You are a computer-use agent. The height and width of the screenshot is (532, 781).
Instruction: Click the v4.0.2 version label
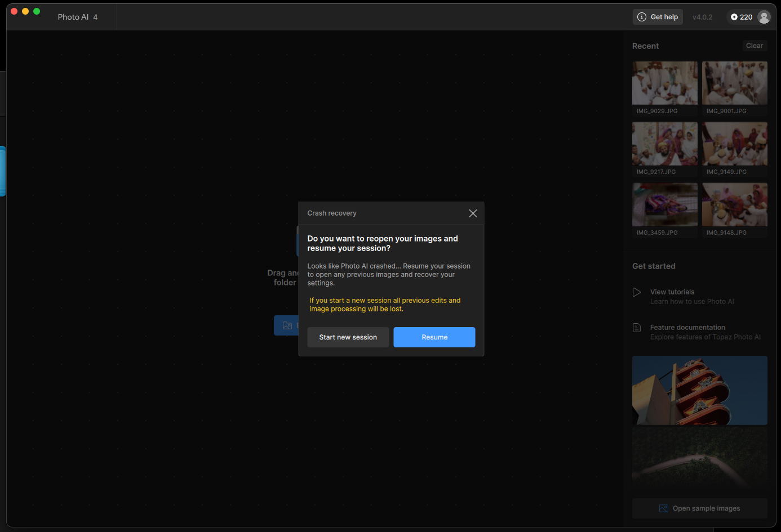(x=702, y=17)
